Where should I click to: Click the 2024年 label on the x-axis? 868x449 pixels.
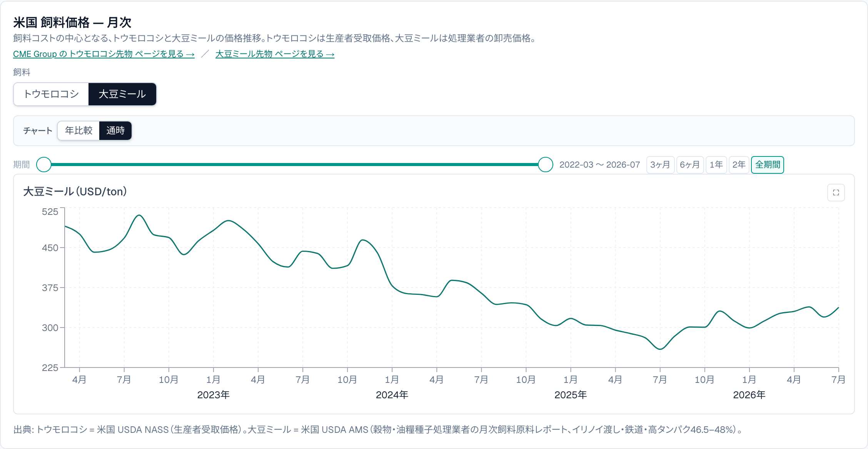[392, 395]
